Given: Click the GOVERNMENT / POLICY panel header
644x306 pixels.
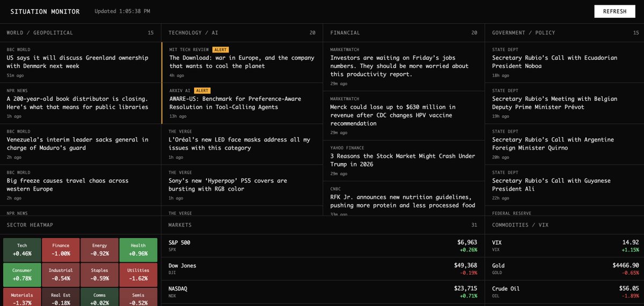Looking at the screenshot, I should [565, 33].
